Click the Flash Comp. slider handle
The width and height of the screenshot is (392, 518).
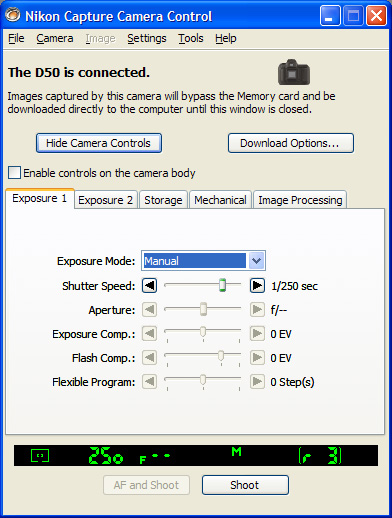click(221, 356)
